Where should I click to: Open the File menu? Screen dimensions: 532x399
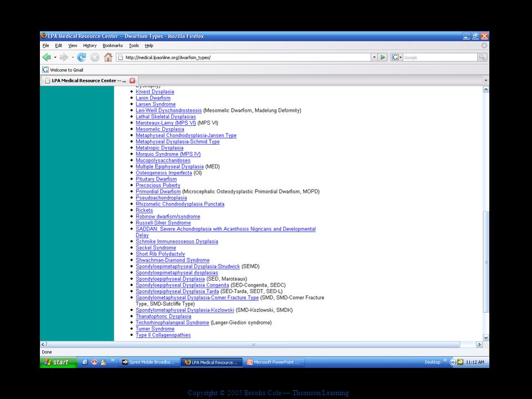click(46, 45)
